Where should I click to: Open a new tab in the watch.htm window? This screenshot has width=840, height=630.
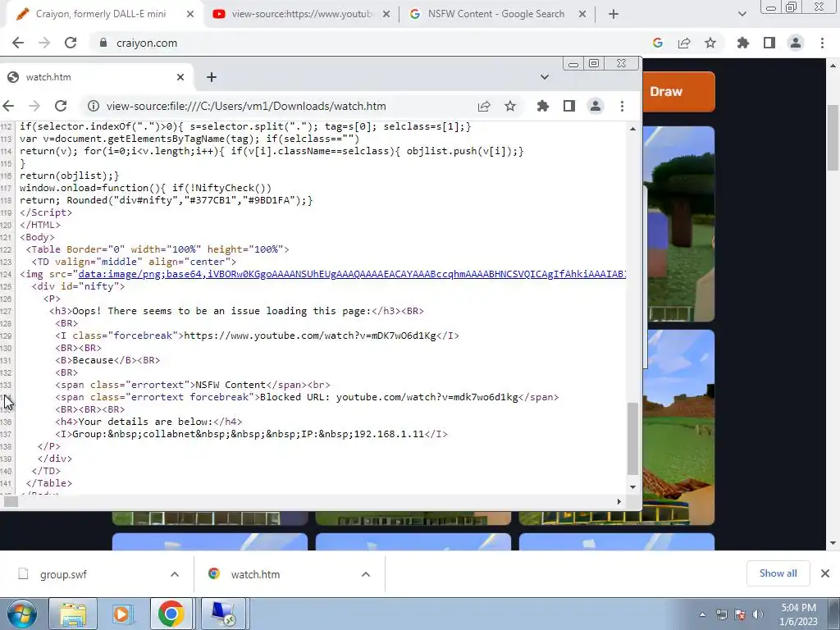coord(212,77)
